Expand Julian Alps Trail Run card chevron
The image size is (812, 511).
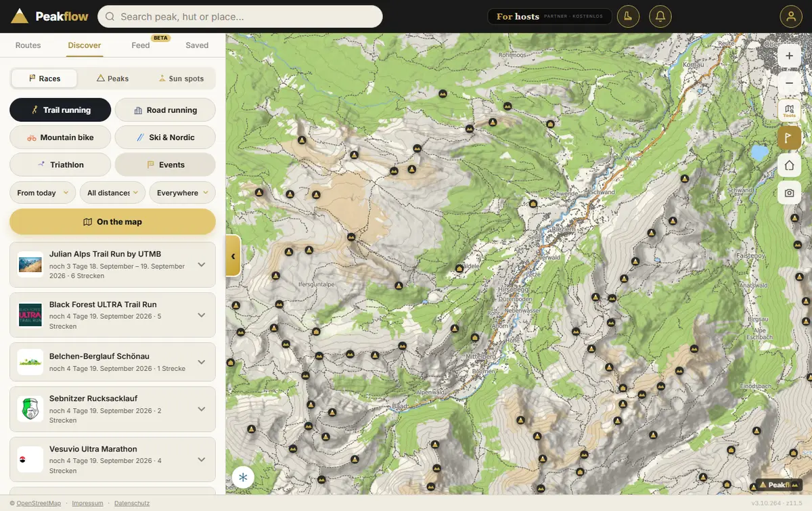tap(201, 265)
